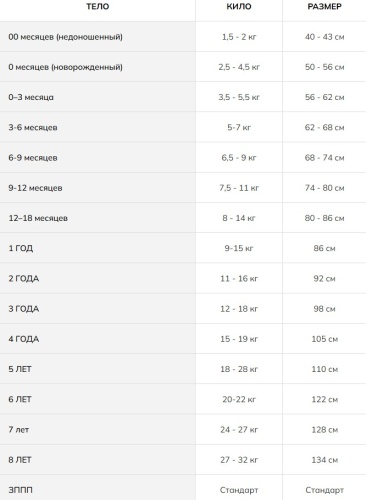Select the 00 месяцев (недоношенный) row
This screenshot has height=500, width=366.
183,37
